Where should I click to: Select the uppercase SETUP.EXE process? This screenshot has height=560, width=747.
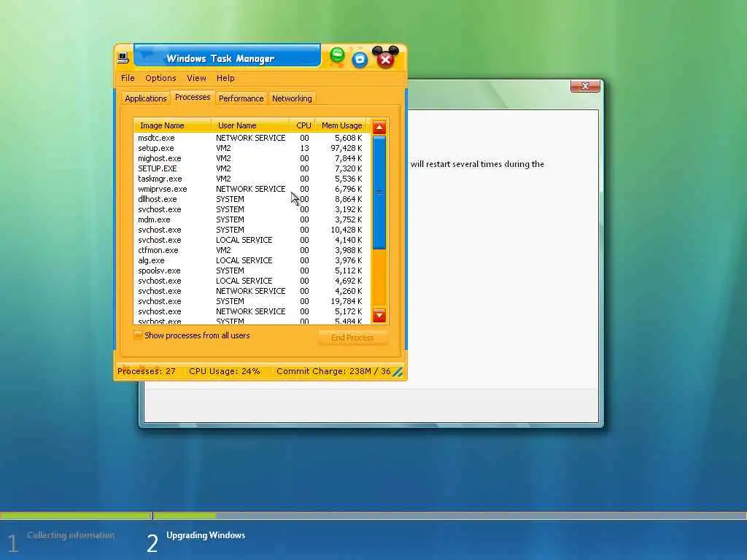252,168
